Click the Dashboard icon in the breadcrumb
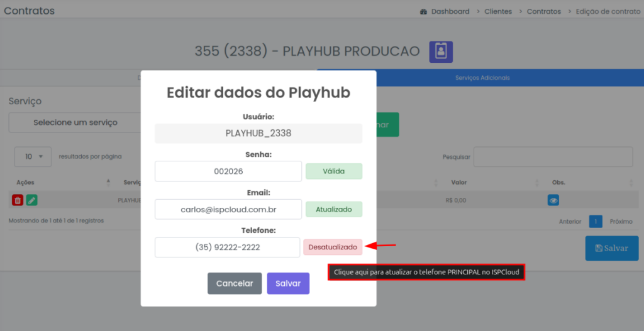 (x=423, y=11)
